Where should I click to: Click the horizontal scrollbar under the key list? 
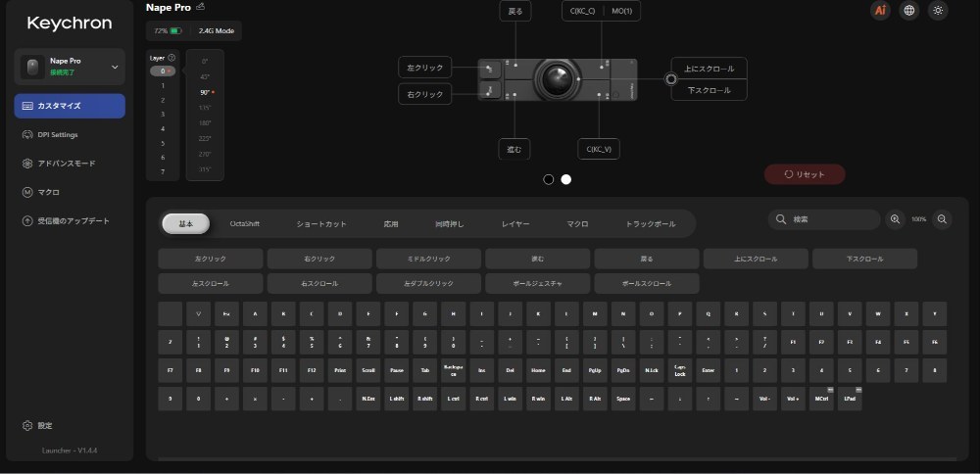pos(557,459)
